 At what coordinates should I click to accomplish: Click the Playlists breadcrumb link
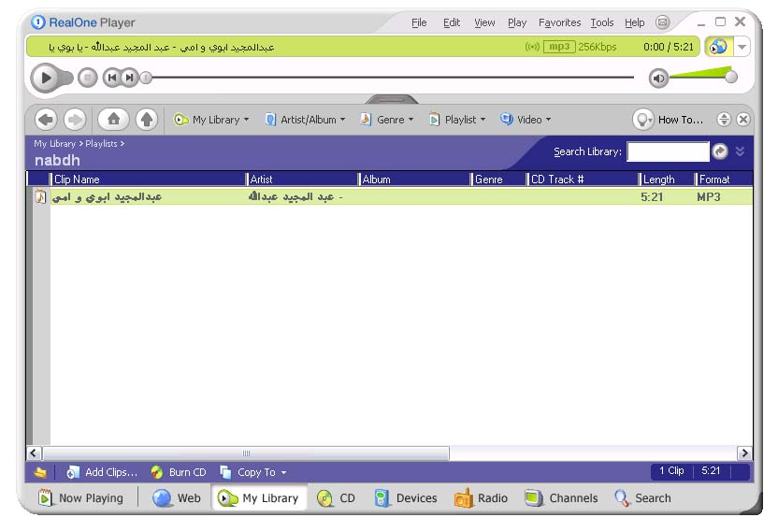tap(101, 143)
